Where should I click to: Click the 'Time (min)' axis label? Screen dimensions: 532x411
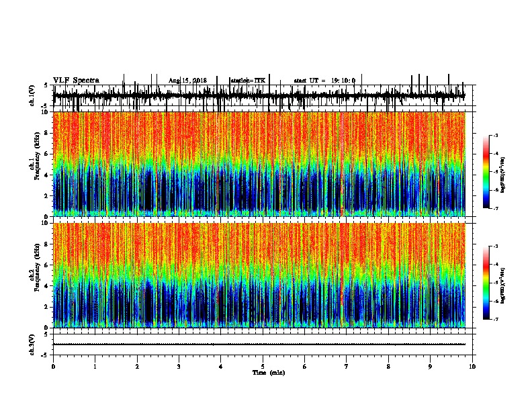(x=269, y=373)
